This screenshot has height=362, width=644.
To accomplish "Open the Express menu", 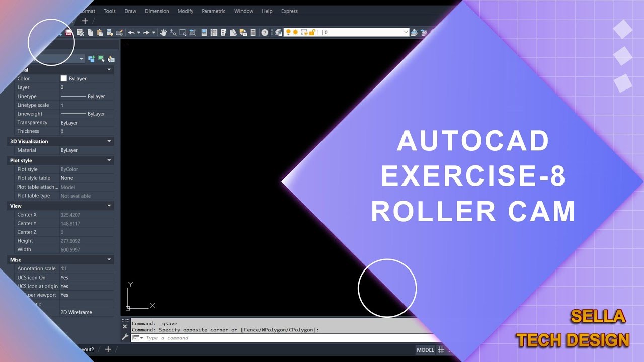I will pos(289,11).
